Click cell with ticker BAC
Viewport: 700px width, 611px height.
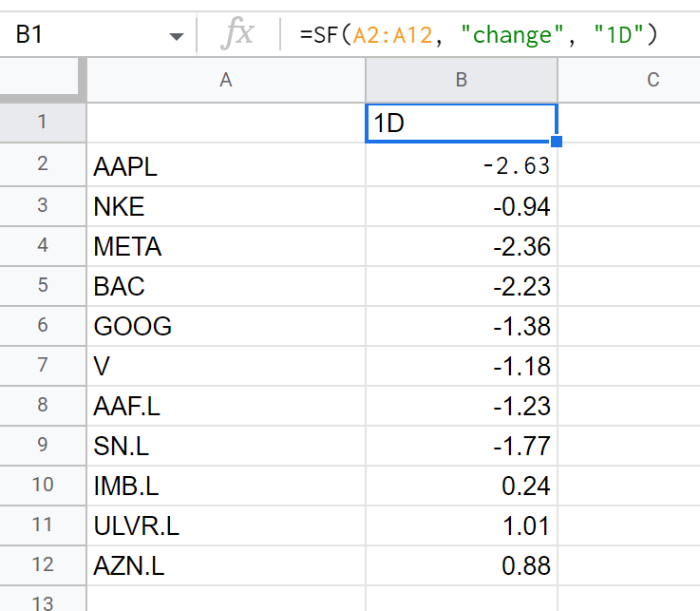click(226, 285)
